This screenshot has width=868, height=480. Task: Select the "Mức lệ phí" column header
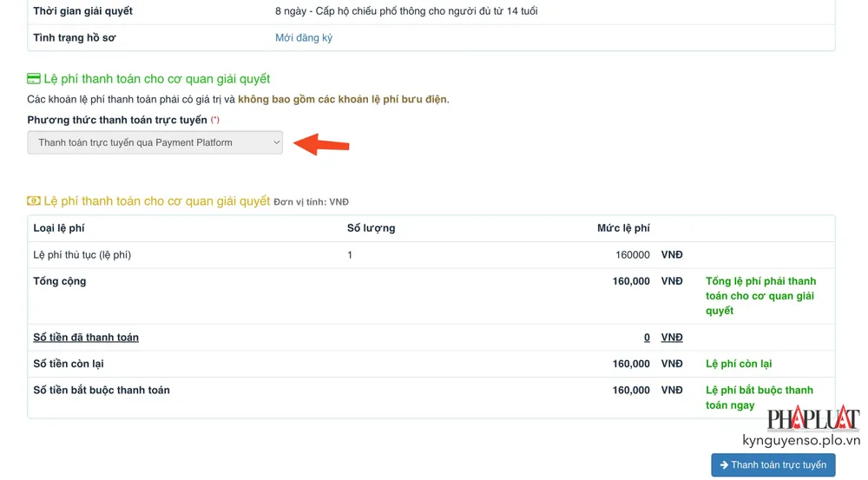[623, 228]
